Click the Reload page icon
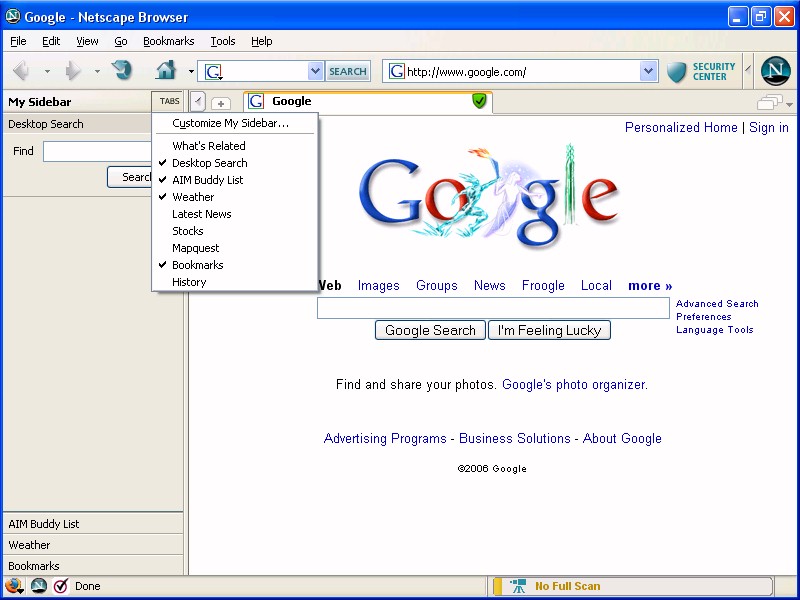The image size is (800, 600). coord(122,70)
